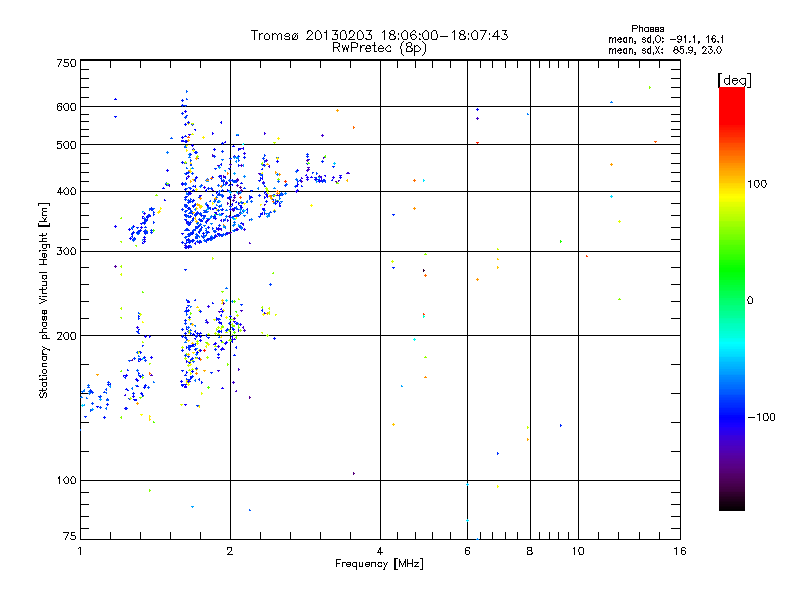Click the y-axis tick label '500'
800x600 pixels.
coord(67,145)
